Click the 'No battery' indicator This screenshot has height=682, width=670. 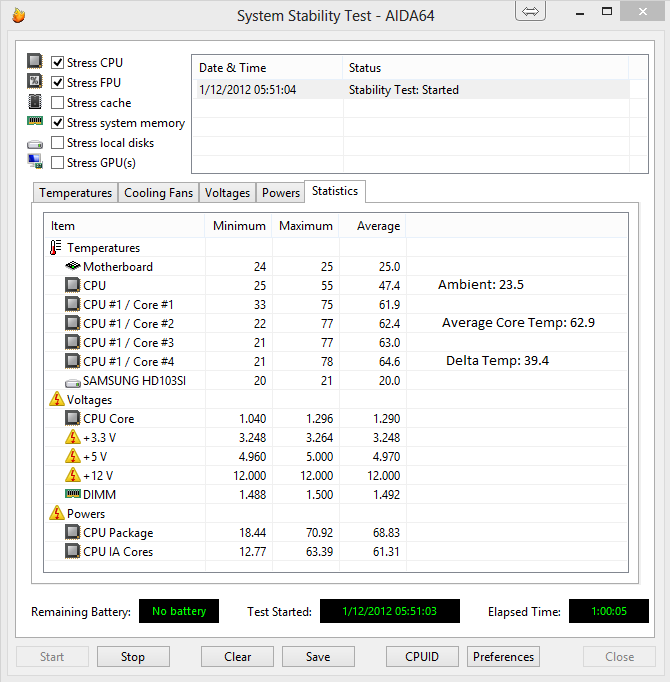[179, 611]
